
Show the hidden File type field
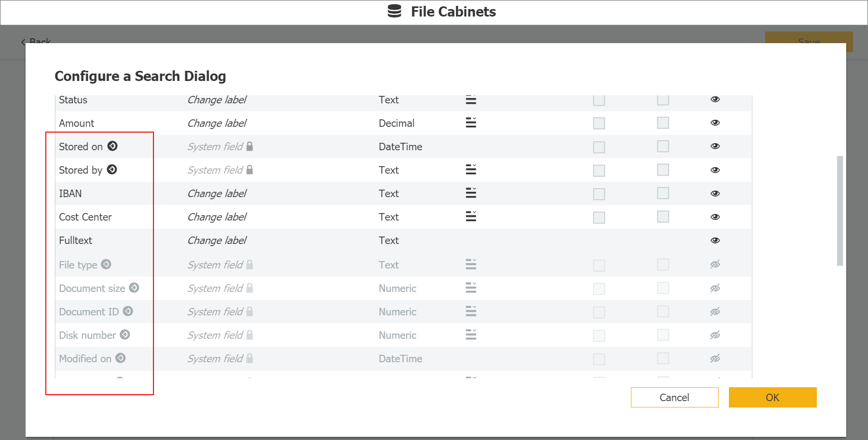point(715,264)
